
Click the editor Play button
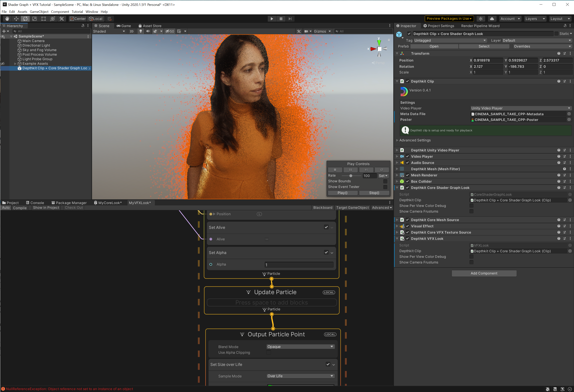tap(272, 19)
